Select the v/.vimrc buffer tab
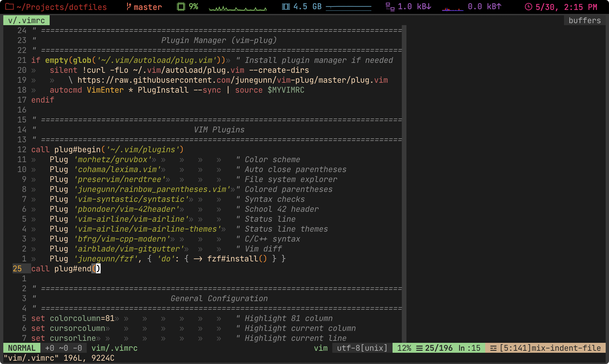 point(26,21)
